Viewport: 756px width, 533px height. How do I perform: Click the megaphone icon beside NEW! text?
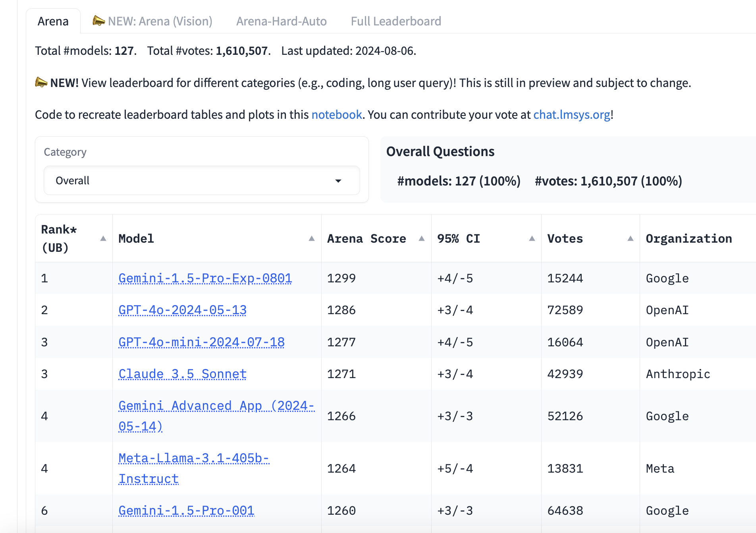pyautogui.click(x=41, y=82)
